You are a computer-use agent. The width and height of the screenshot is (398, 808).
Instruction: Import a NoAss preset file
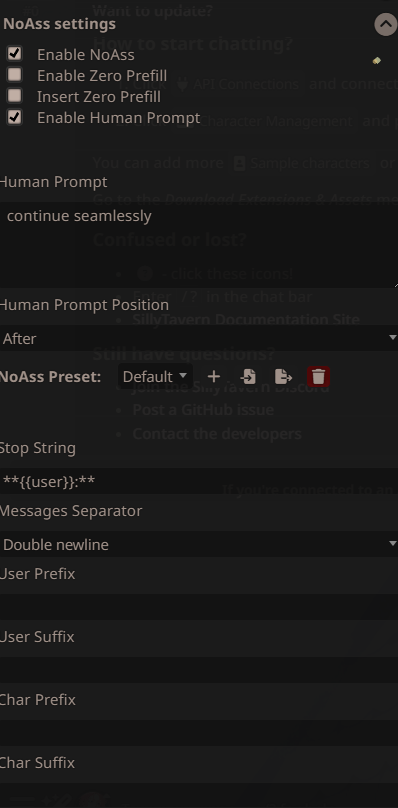(248, 377)
